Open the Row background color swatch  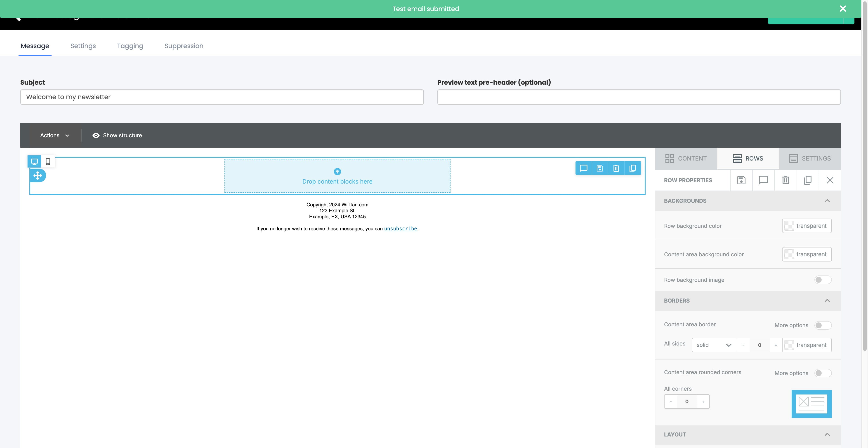pyautogui.click(x=807, y=226)
